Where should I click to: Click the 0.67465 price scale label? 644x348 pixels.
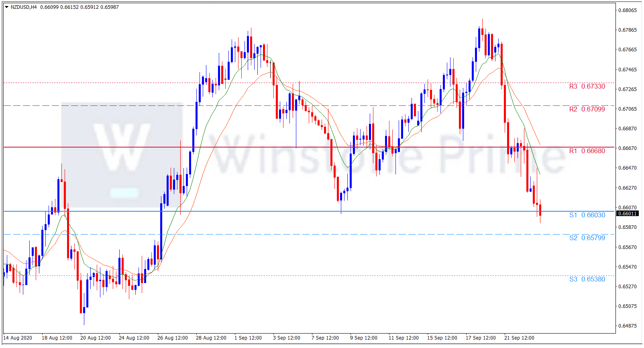click(x=627, y=70)
